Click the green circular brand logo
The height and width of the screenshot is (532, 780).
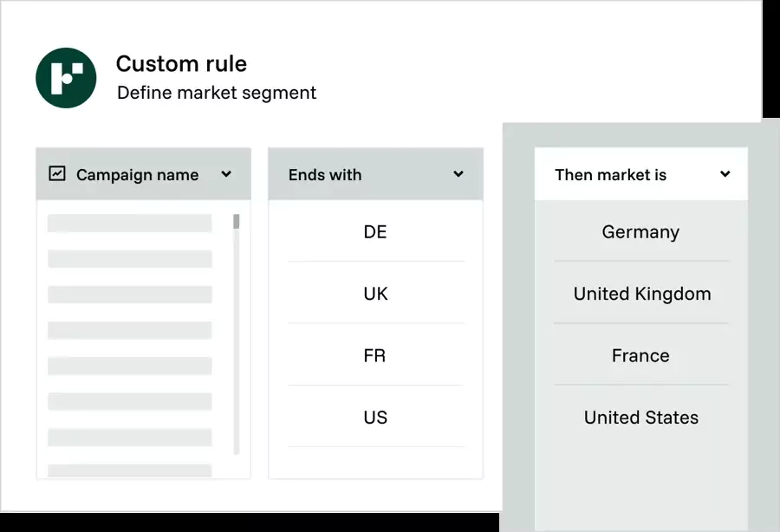67,78
